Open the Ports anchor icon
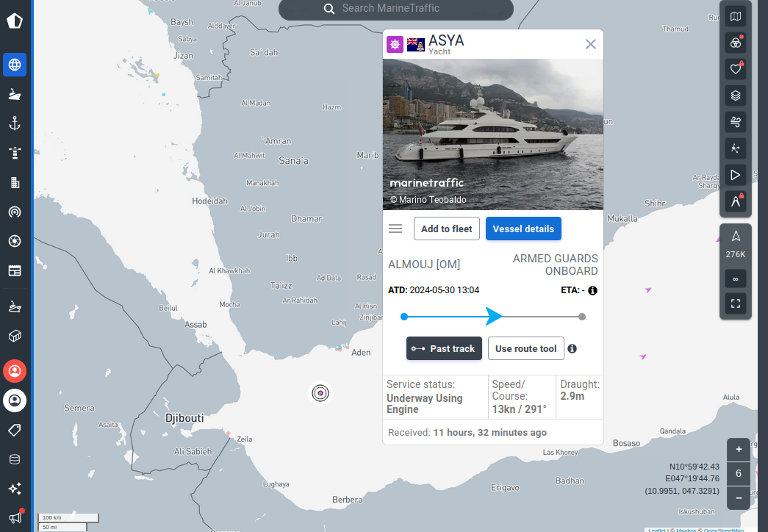 click(15, 123)
